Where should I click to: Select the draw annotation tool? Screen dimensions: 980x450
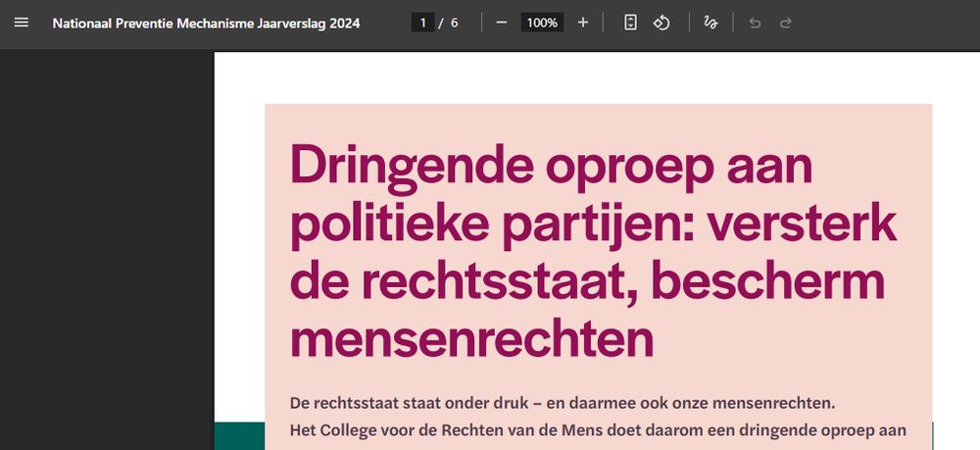click(710, 24)
